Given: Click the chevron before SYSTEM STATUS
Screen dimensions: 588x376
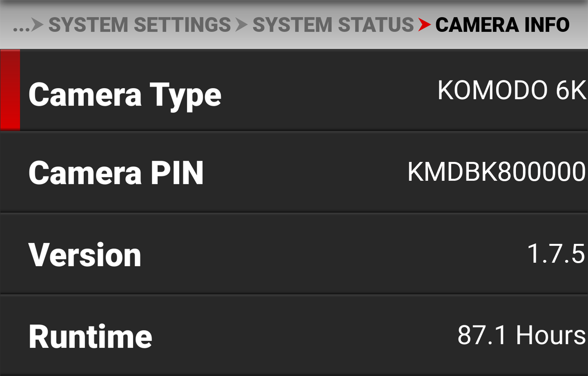Looking at the screenshot, I should [x=242, y=25].
